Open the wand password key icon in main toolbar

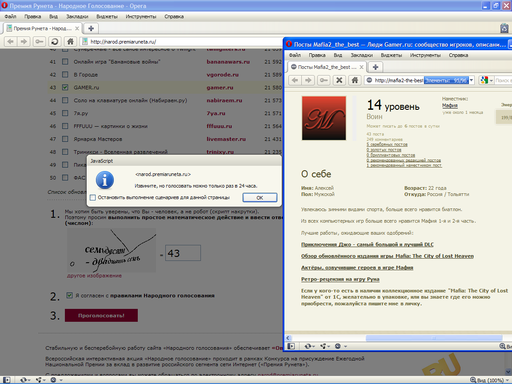point(39,42)
